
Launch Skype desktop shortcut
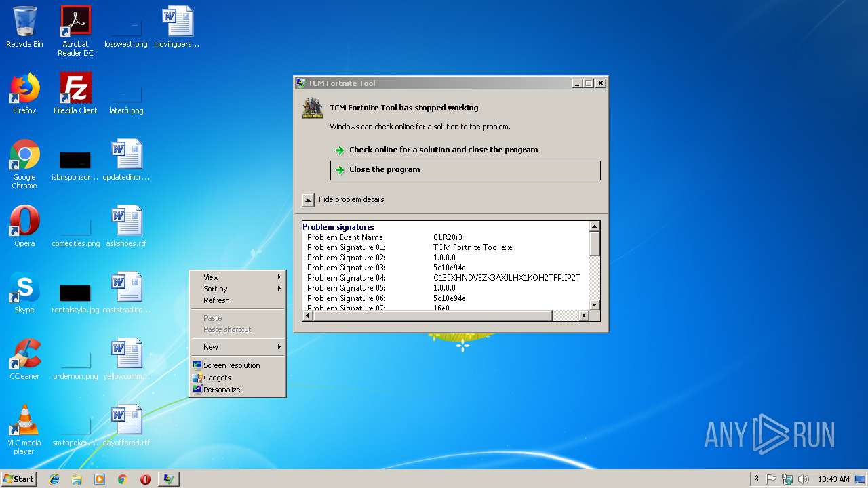(24, 293)
